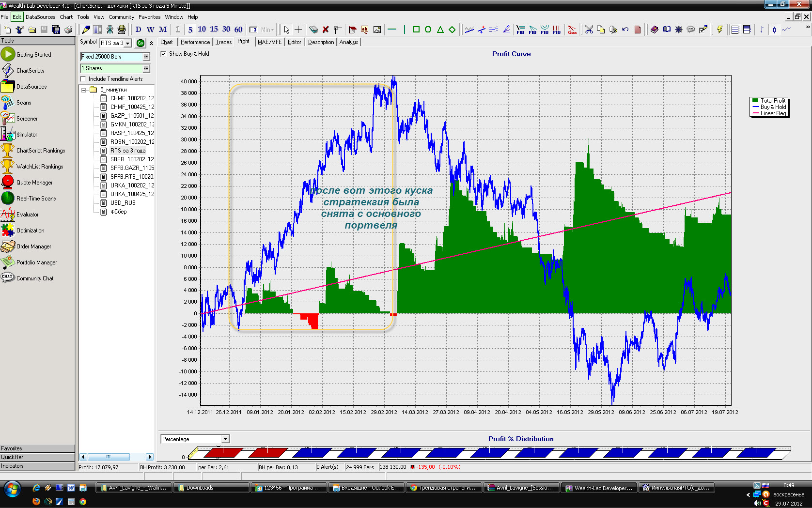Collapse the 5_минутки folder tree

83,90
